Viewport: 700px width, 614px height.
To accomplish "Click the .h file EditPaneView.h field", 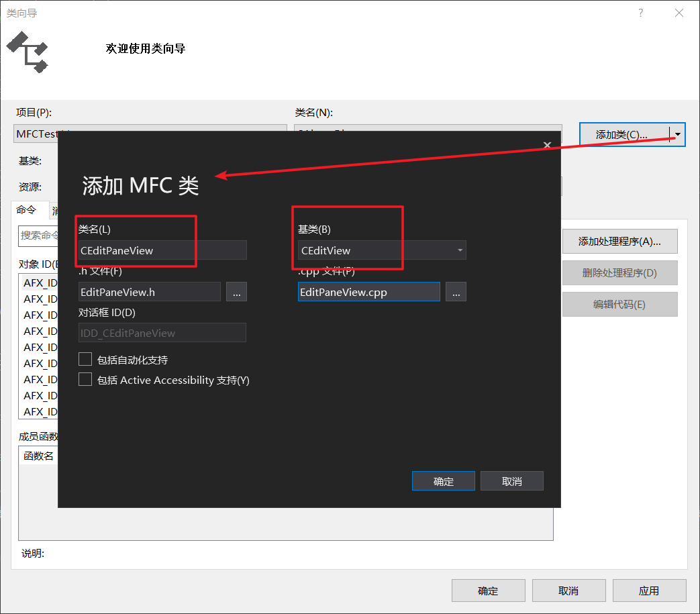I will (x=150, y=292).
